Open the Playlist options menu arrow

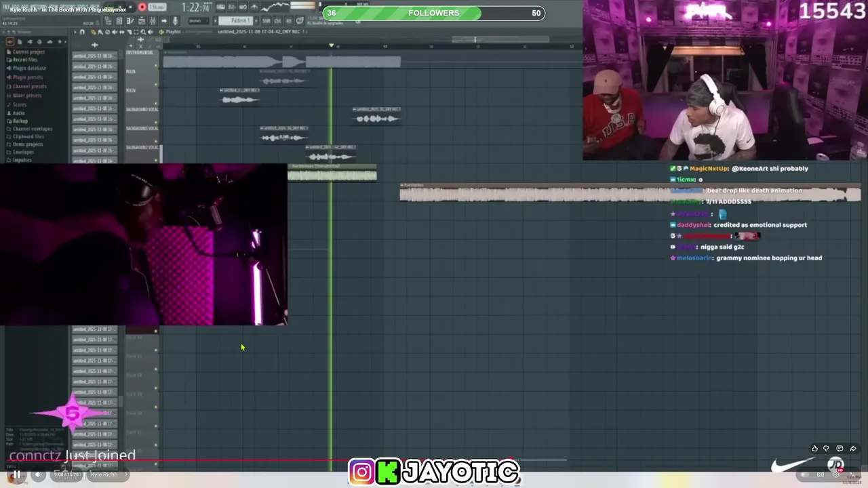pyautogui.click(x=75, y=32)
